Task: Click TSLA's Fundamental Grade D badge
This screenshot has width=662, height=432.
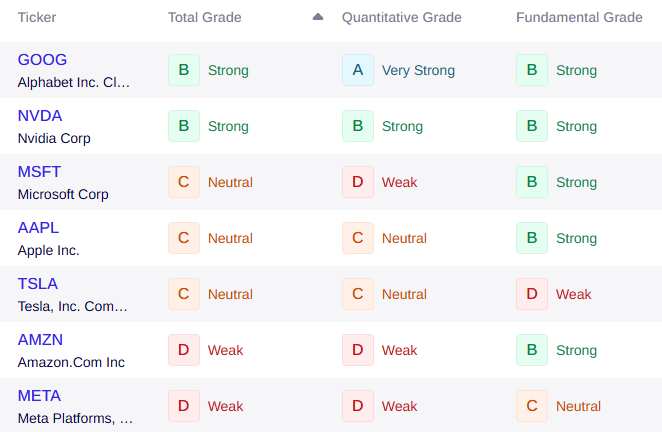Action: click(x=531, y=294)
